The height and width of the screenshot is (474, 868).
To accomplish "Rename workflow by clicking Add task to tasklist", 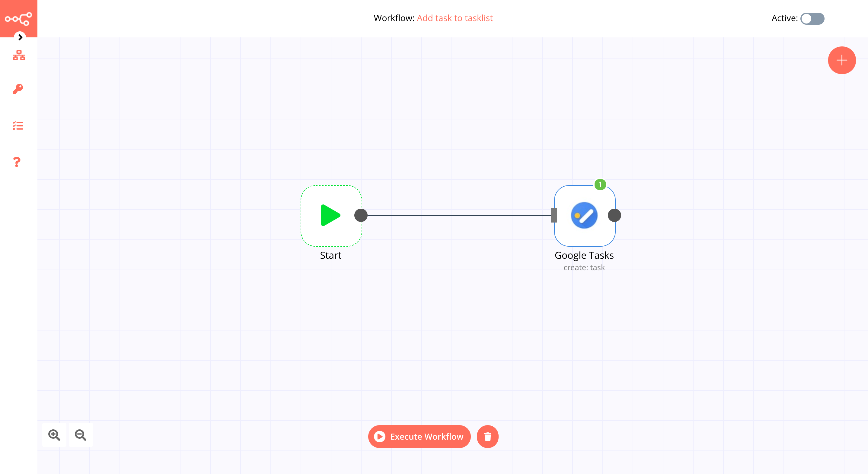I will click(x=455, y=18).
